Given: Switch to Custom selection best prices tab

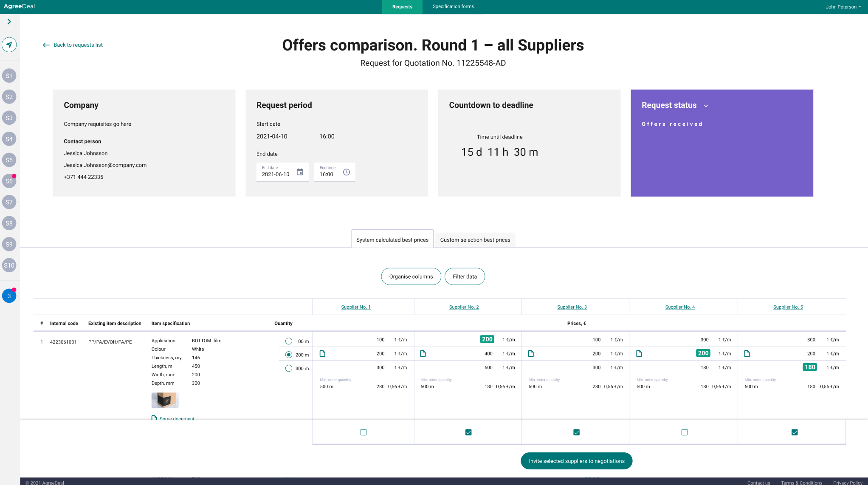Looking at the screenshot, I should (x=475, y=240).
